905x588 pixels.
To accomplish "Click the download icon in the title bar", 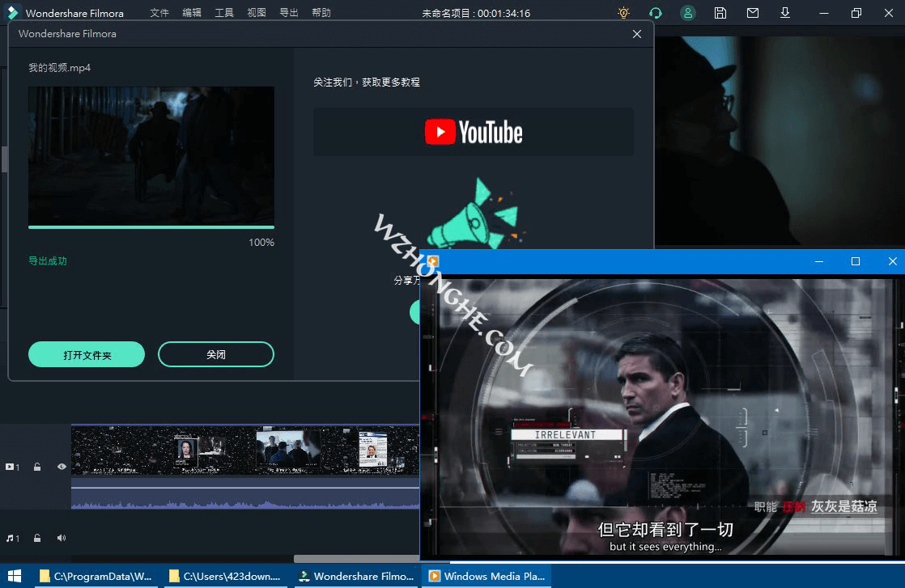I will (784, 13).
